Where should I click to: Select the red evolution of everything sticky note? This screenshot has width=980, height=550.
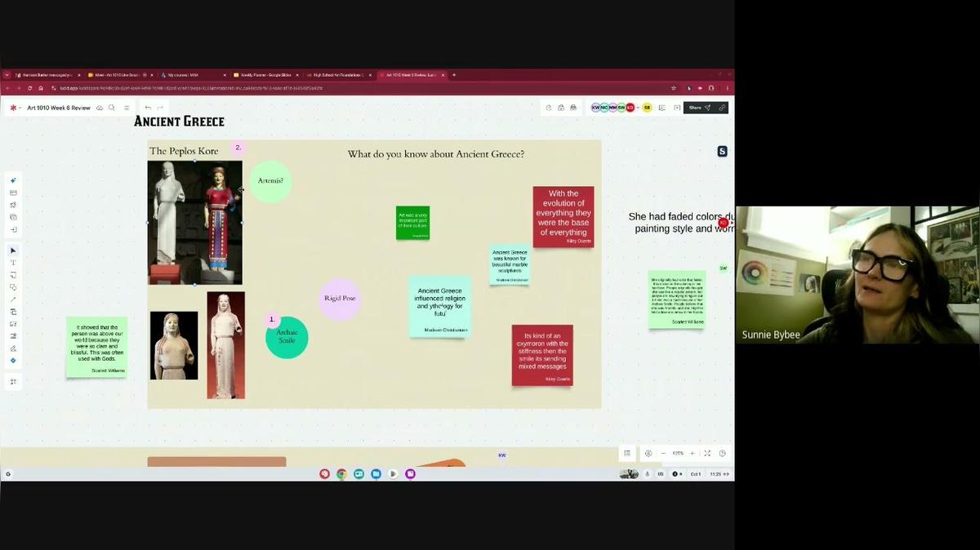click(563, 216)
